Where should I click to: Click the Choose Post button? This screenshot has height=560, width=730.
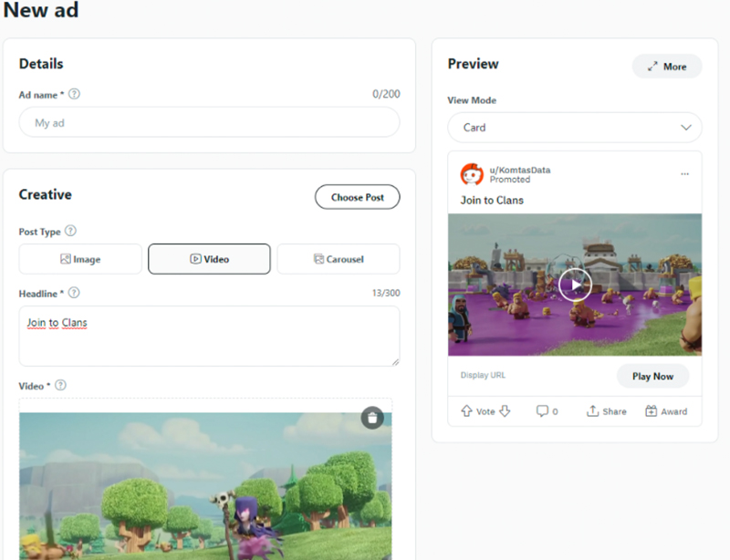[357, 197]
